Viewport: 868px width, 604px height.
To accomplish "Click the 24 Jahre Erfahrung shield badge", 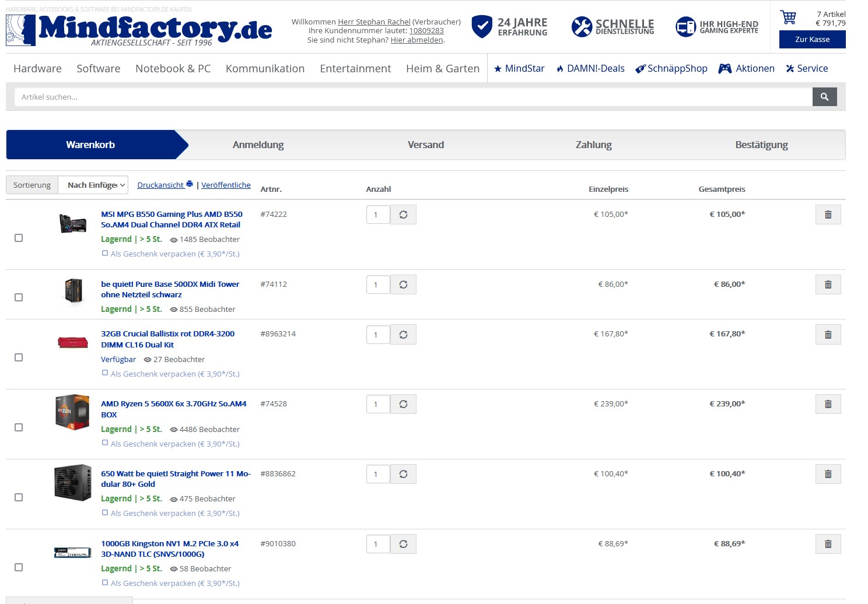I will click(509, 27).
